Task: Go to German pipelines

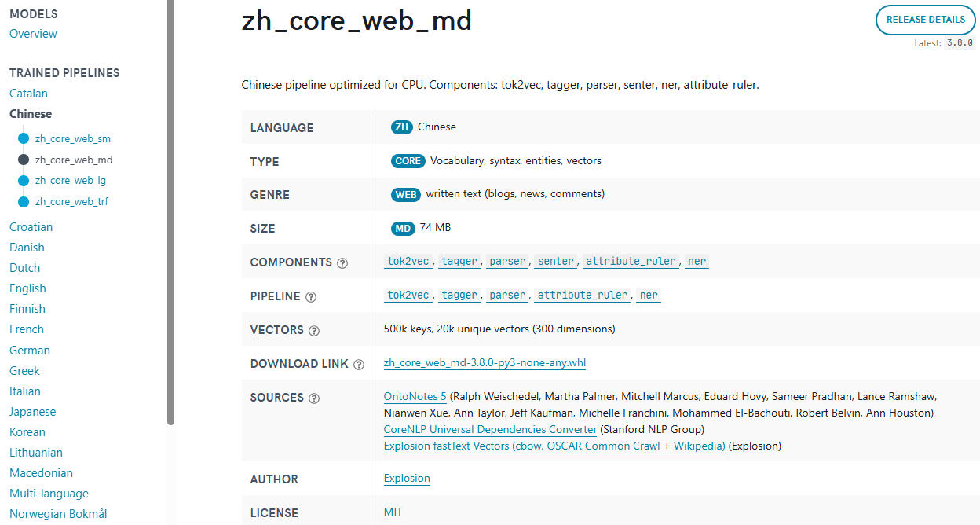Action: click(x=30, y=351)
